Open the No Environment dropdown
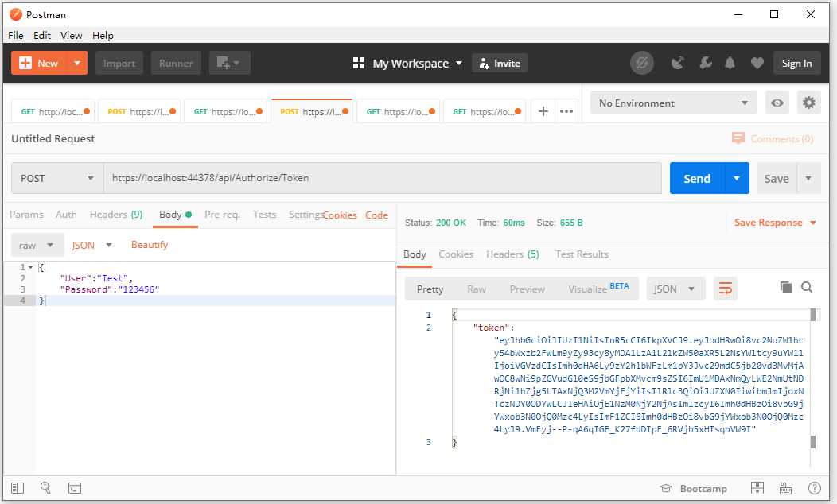The image size is (837, 504). (674, 103)
